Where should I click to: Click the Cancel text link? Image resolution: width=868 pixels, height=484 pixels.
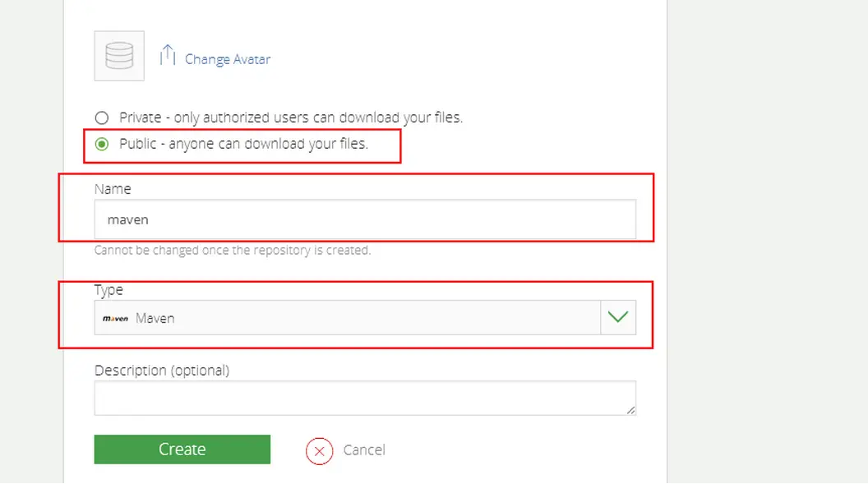pyautogui.click(x=364, y=449)
